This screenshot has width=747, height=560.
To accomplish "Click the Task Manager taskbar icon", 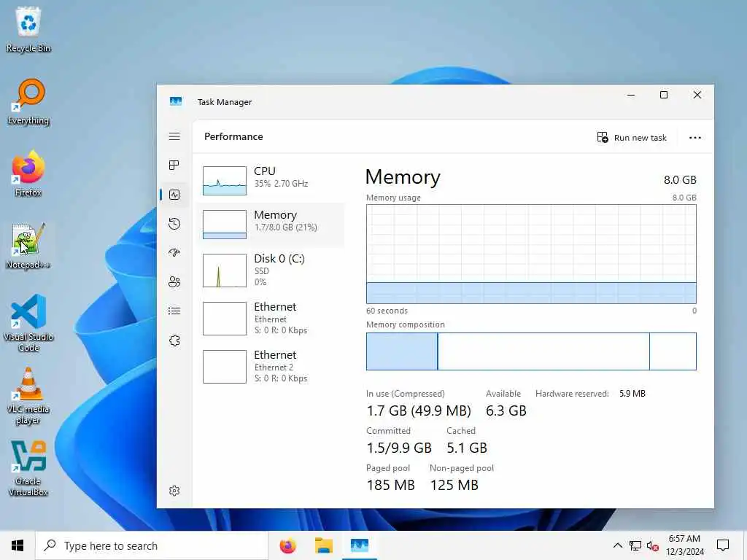I will tap(360, 545).
